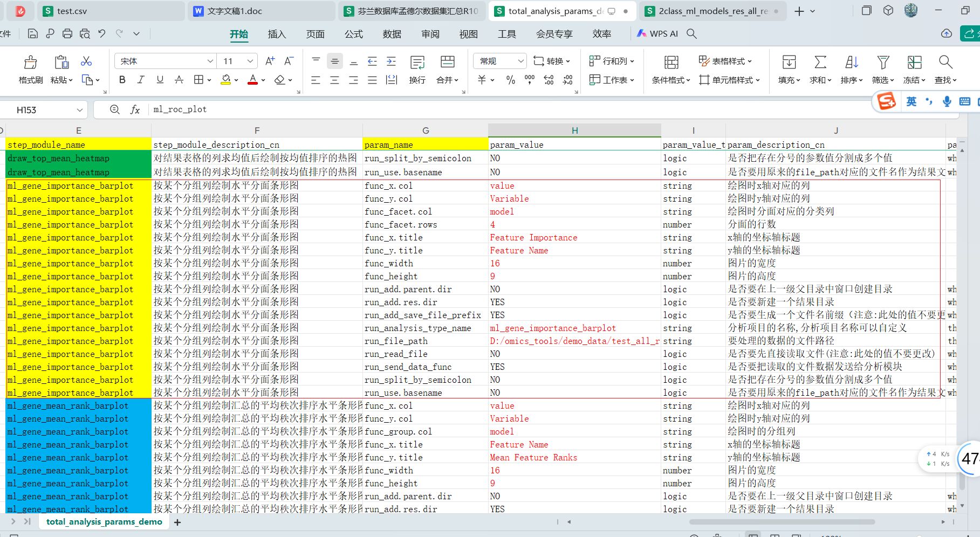Select the total_analysis_params_demo sheet tab
The width and height of the screenshot is (980, 537).
click(104, 521)
